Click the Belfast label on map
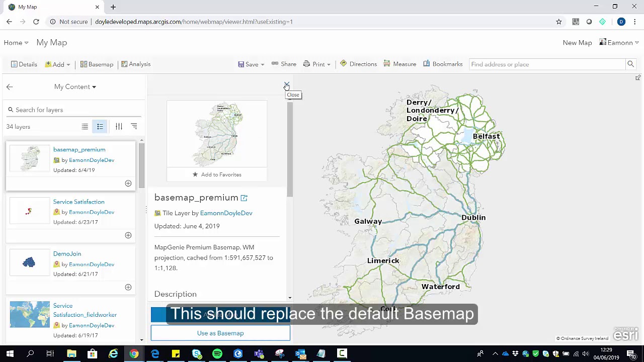 pos(486,136)
